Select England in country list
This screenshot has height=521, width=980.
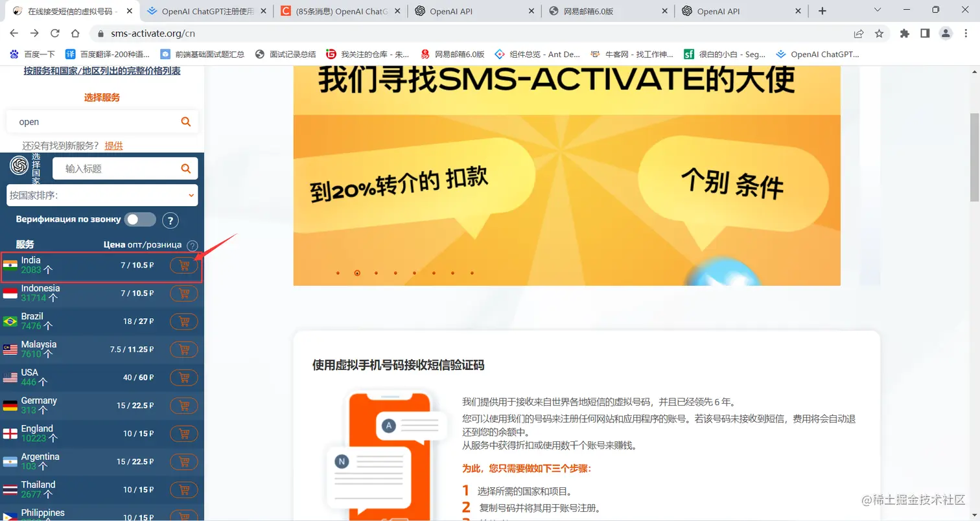point(102,434)
